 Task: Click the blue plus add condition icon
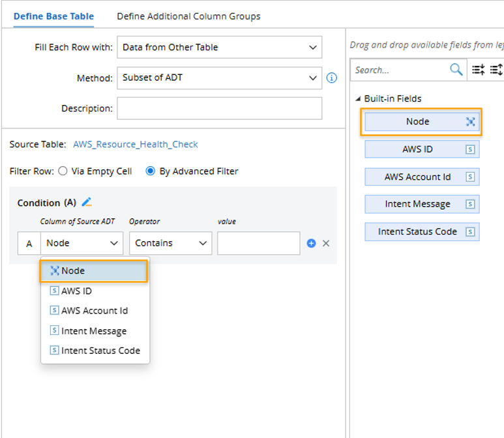click(311, 243)
